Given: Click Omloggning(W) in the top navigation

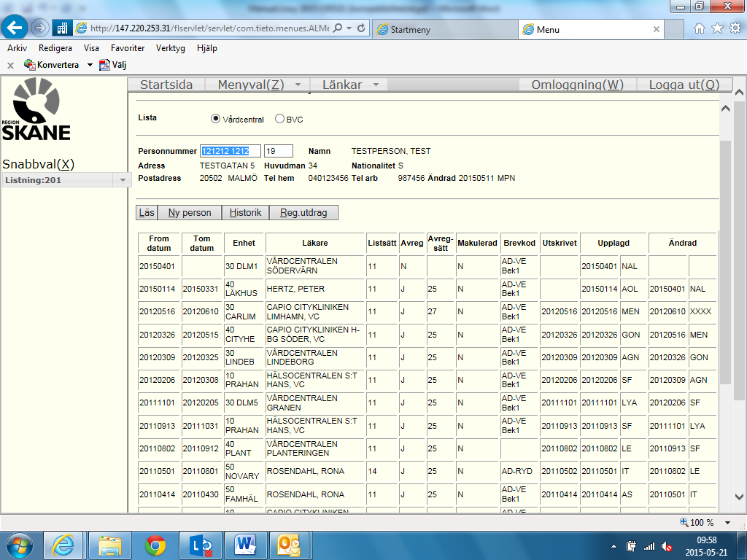Looking at the screenshot, I should pyautogui.click(x=578, y=85).
